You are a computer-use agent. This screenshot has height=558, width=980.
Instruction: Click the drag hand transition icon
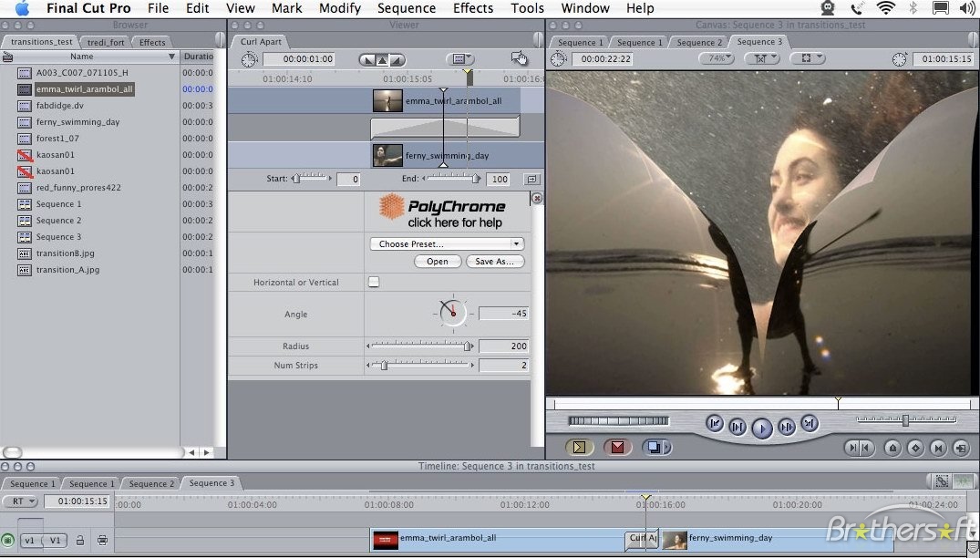point(519,59)
